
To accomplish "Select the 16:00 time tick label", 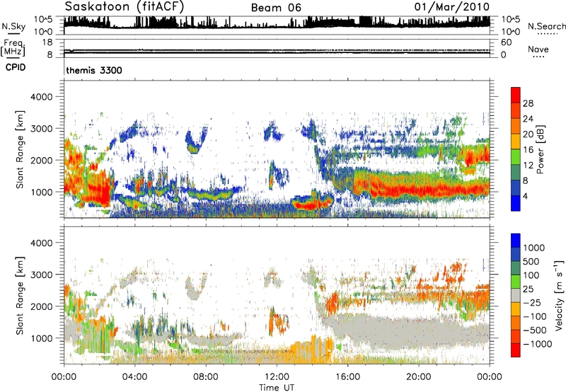I will (347, 377).
